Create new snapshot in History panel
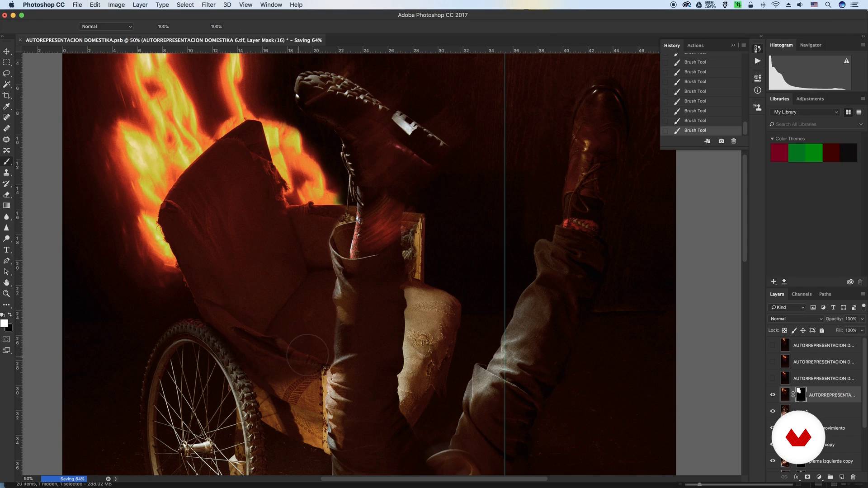The width and height of the screenshot is (868, 488). 721,141
